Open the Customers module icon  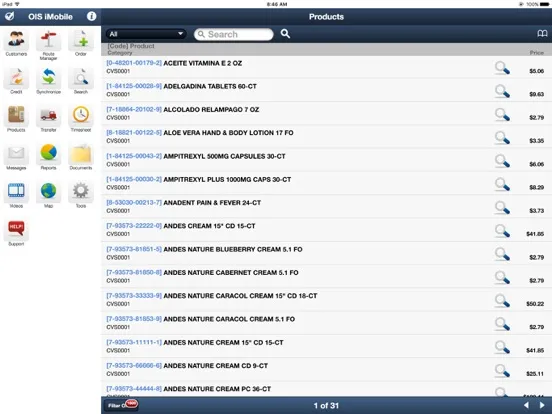coord(16,40)
